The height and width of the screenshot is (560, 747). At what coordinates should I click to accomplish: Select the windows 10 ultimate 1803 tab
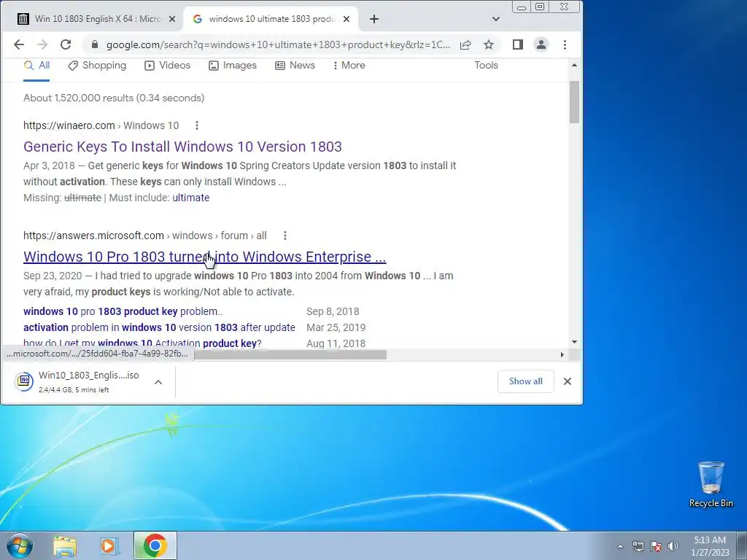click(x=271, y=19)
